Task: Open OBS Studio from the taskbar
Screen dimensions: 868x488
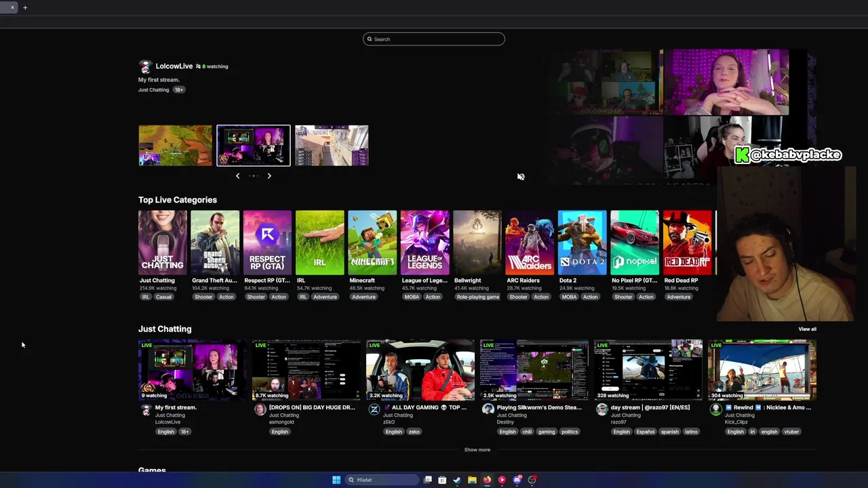Action: (x=532, y=480)
